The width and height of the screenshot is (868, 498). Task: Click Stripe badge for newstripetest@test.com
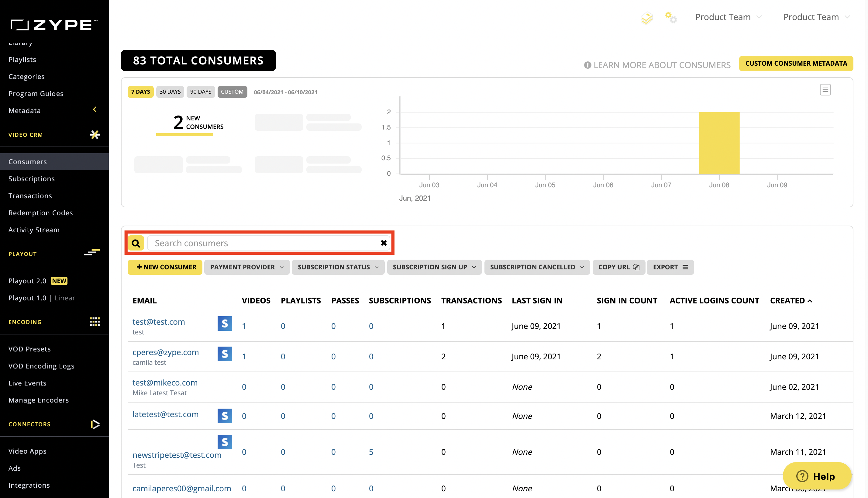[x=225, y=442]
